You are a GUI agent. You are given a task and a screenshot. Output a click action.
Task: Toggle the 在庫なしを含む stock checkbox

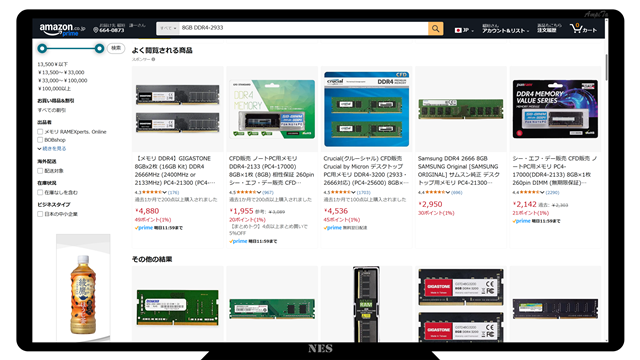coord(40,192)
